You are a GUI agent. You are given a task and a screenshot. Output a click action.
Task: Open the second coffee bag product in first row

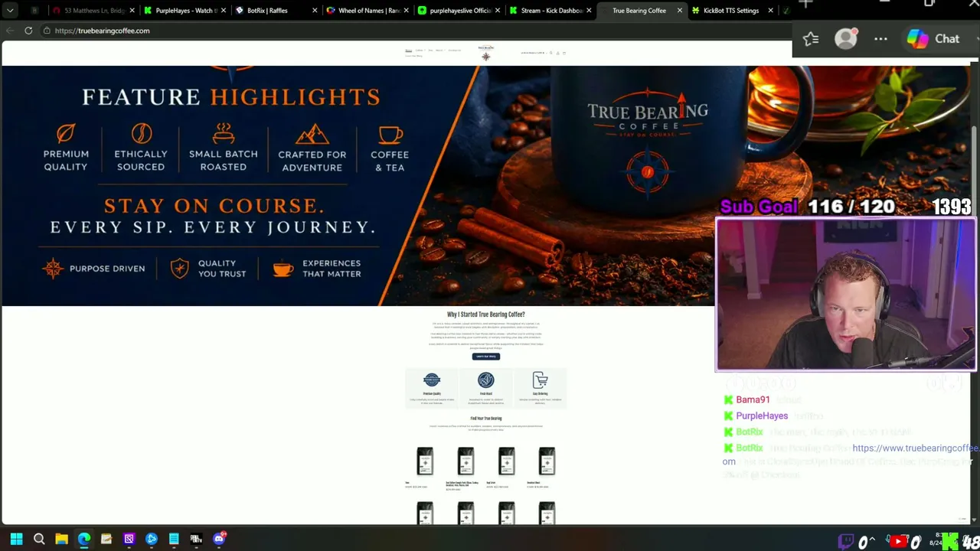click(465, 461)
